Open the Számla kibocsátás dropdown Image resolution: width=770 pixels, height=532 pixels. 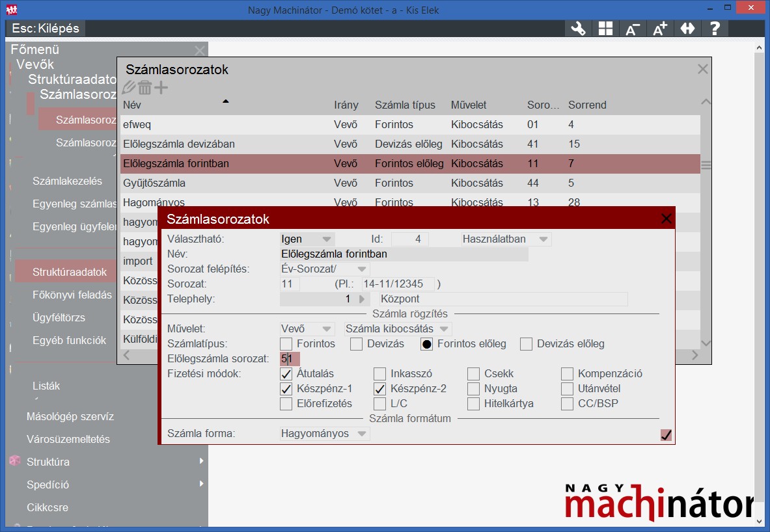(x=398, y=329)
